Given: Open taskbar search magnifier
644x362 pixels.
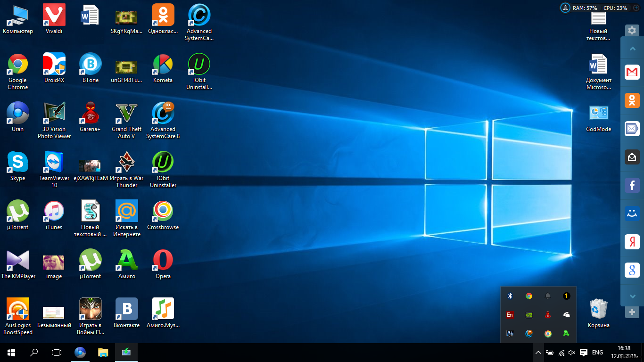Looking at the screenshot, I should tap(34, 353).
